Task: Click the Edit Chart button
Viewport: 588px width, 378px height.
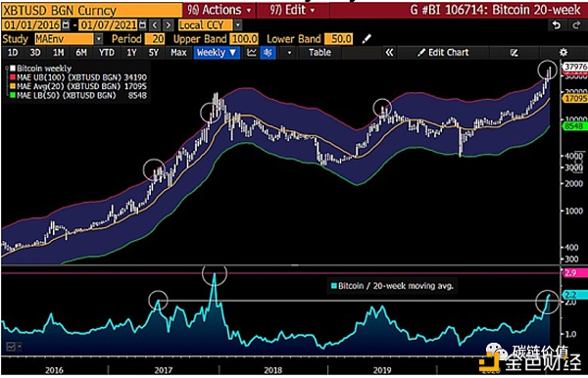Action: [x=443, y=53]
